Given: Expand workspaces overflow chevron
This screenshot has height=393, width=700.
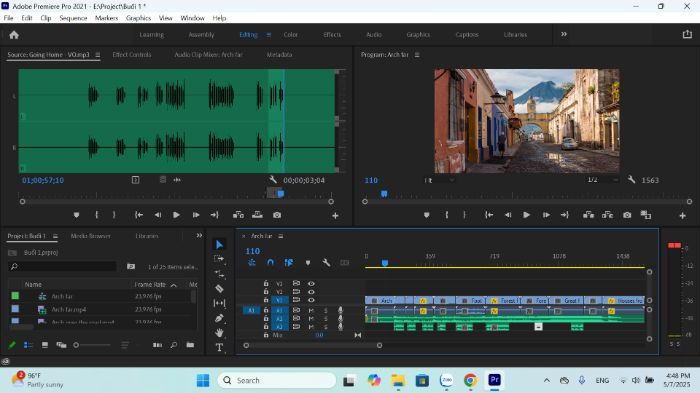Looking at the screenshot, I should coord(564,34).
